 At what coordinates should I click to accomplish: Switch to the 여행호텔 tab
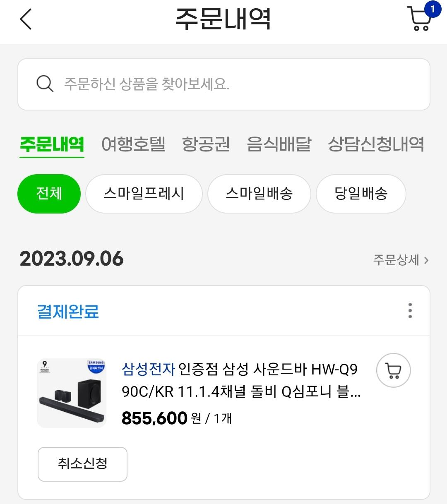[133, 144]
